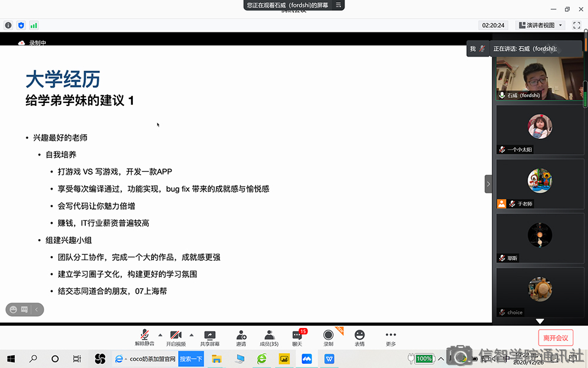This screenshot has width=588, height=368.
Task: Click the 邀请 invite icon
Action: (x=241, y=338)
